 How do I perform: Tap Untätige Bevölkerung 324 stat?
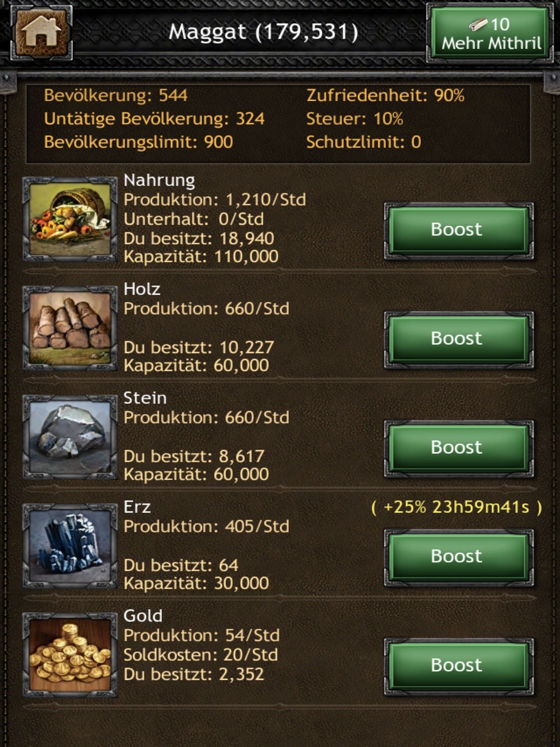coord(154,119)
